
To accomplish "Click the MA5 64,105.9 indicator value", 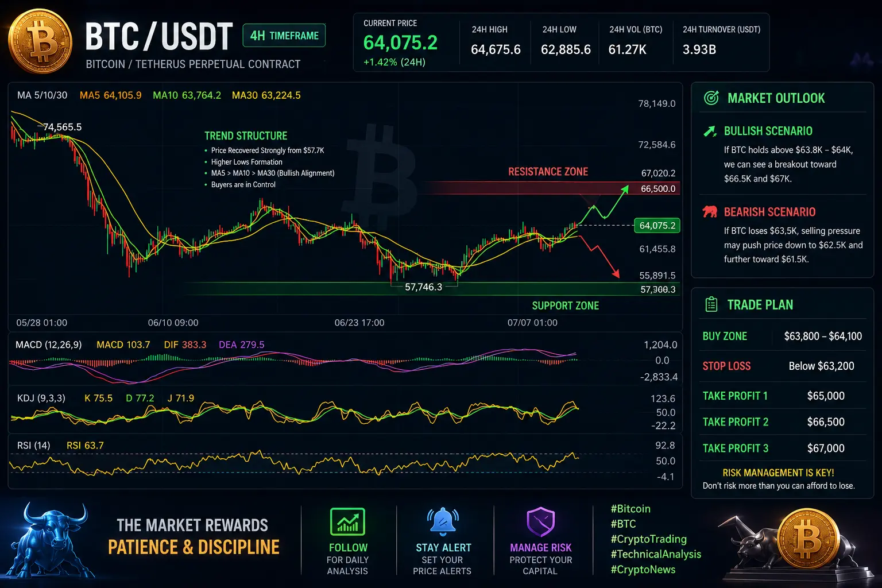I will [x=110, y=95].
